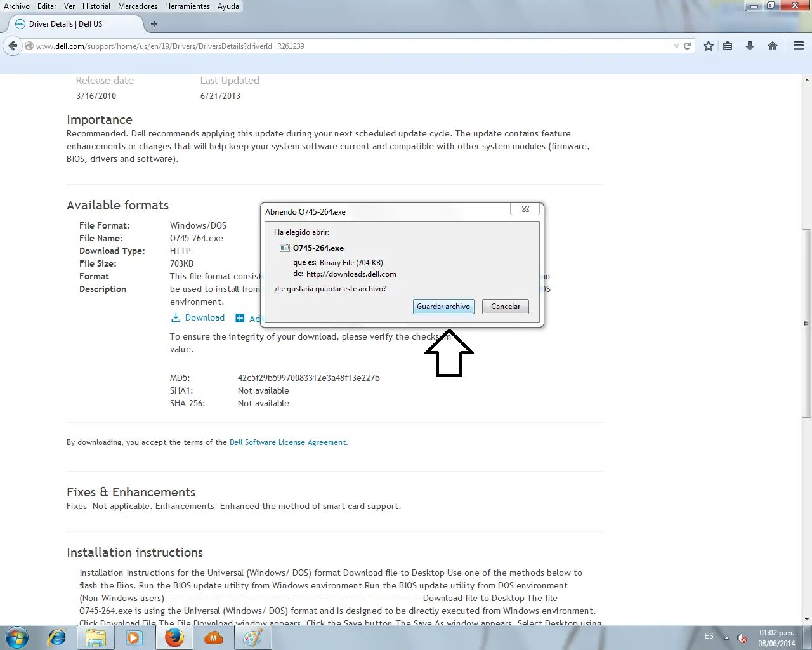
Task: Click the http://downloads.dell.com source text
Action: [x=351, y=274]
